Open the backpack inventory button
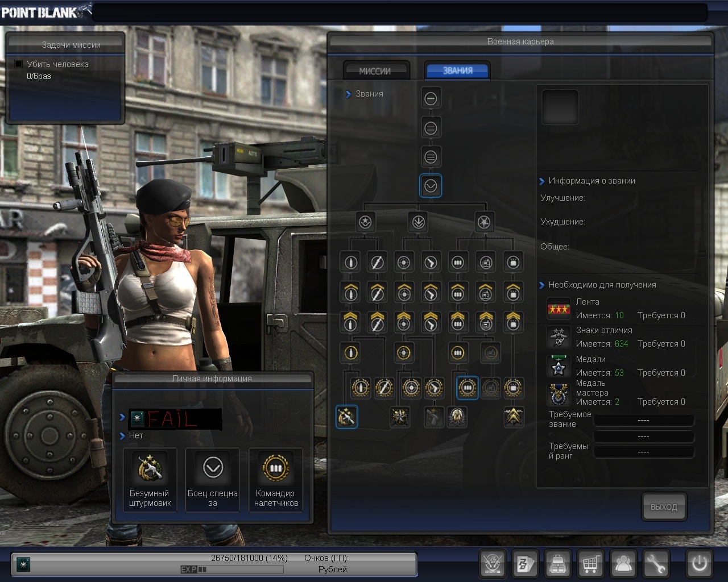 point(558,564)
